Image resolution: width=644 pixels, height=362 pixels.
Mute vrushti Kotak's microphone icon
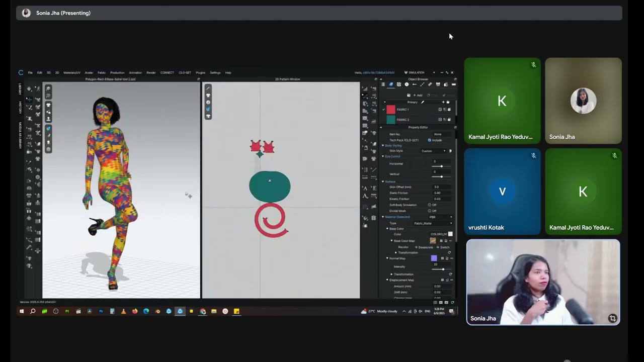tap(533, 155)
